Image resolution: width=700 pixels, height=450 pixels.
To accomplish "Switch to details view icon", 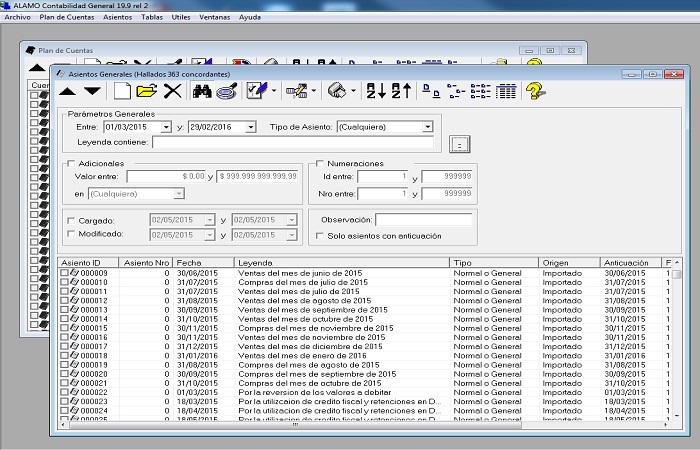I will [x=505, y=91].
